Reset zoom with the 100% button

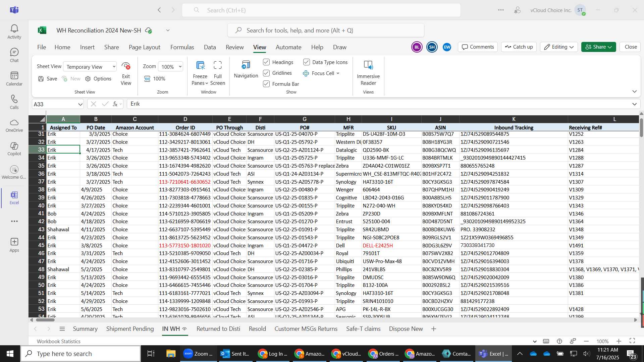coord(155,79)
